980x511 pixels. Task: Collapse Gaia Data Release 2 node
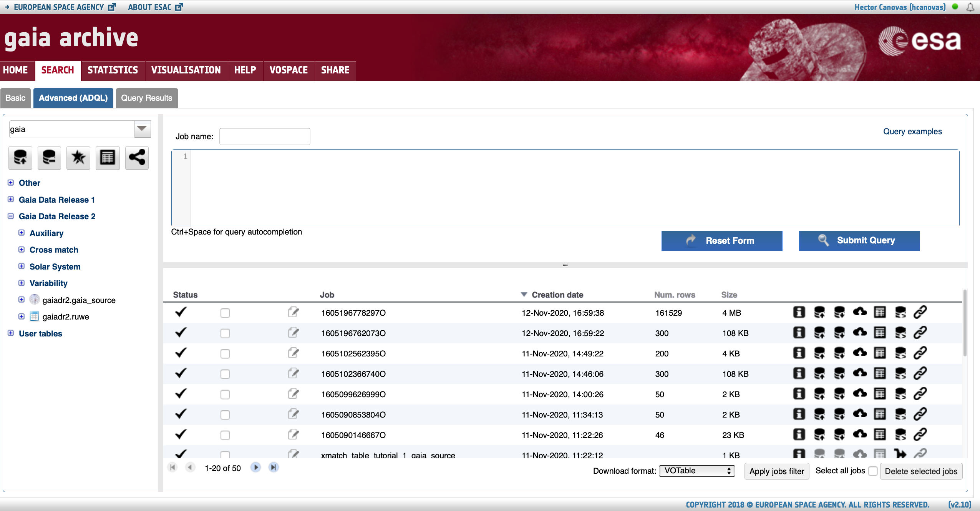11,216
